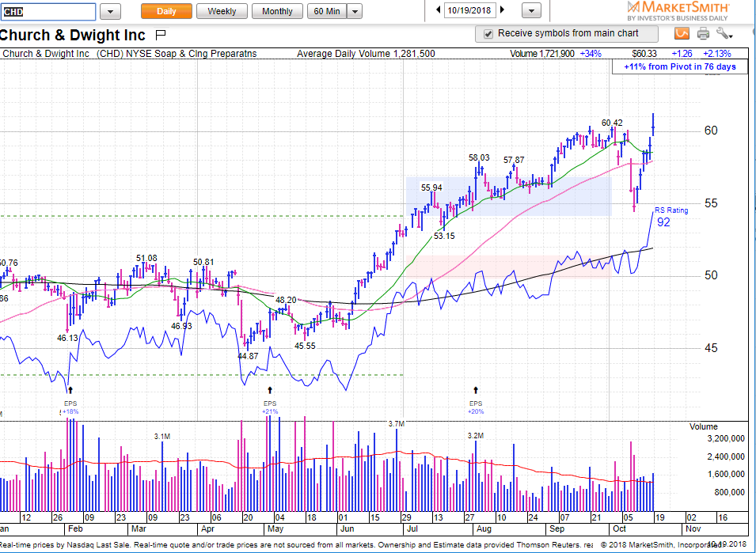Click the +1.26 price change value
The image size is (756, 553).
(682, 54)
